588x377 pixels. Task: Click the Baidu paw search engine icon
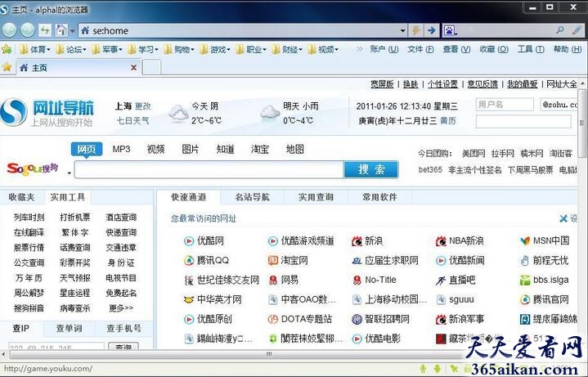pos(449,30)
